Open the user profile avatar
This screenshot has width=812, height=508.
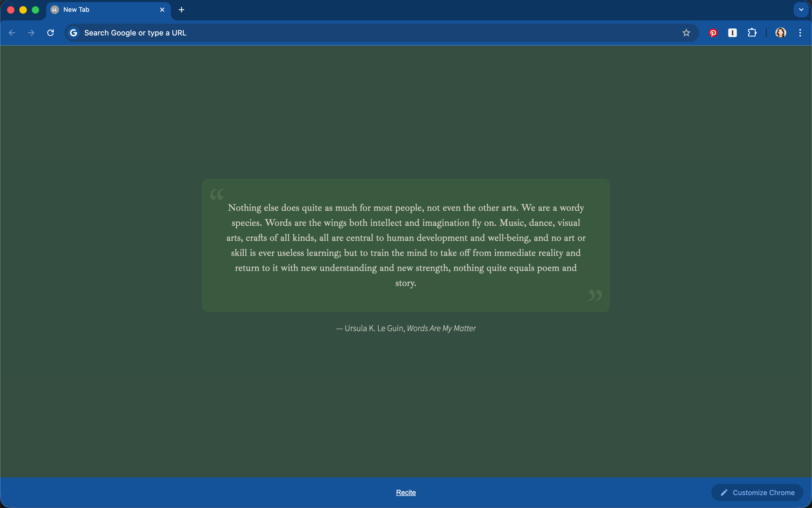tap(780, 33)
